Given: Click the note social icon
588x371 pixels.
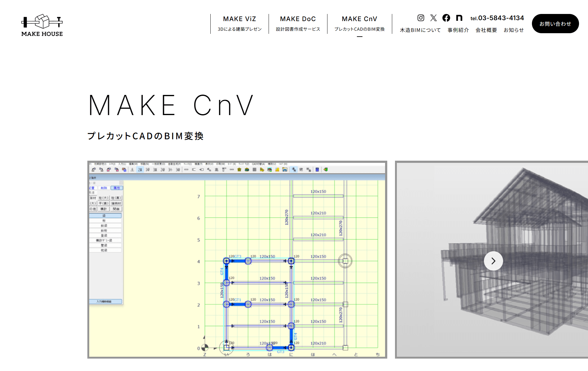Looking at the screenshot, I should (x=459, y=18).
